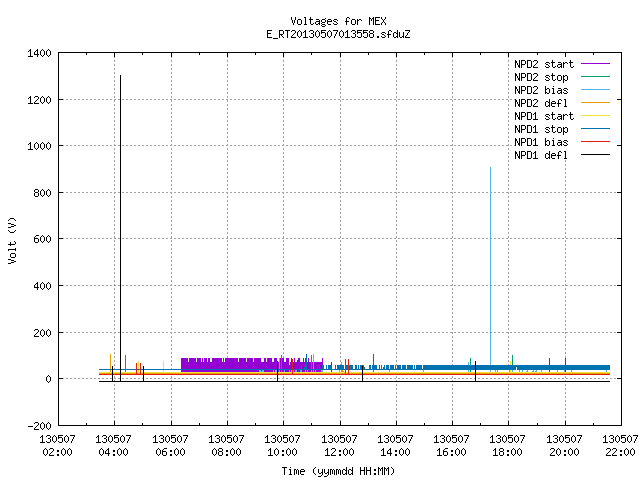Click the black NPD1 defl legend line
The width and height of the screenshot is (640, 480).
pyautogui.click(x=596, y=155)
